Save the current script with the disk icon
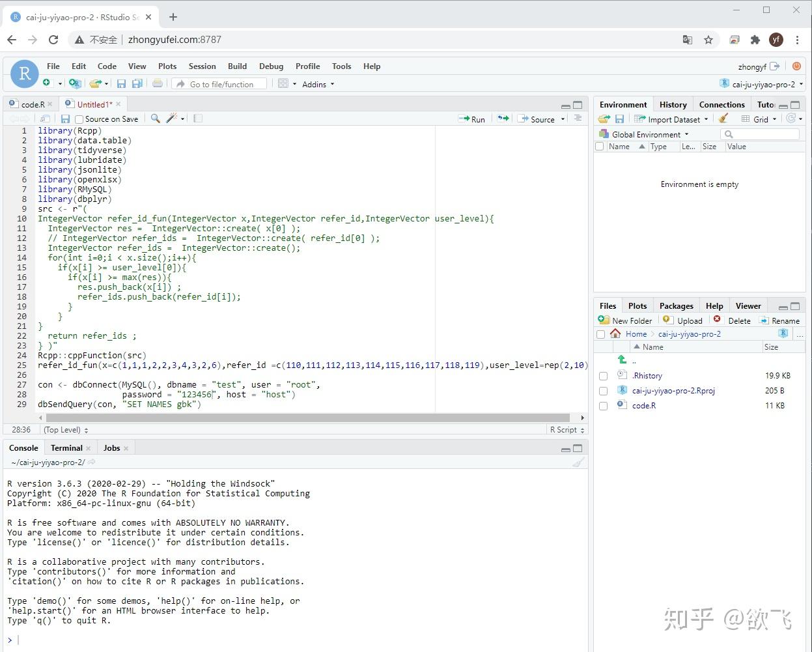Image resolution: width=812 pixels, height=652 pixels. [65, 119]
